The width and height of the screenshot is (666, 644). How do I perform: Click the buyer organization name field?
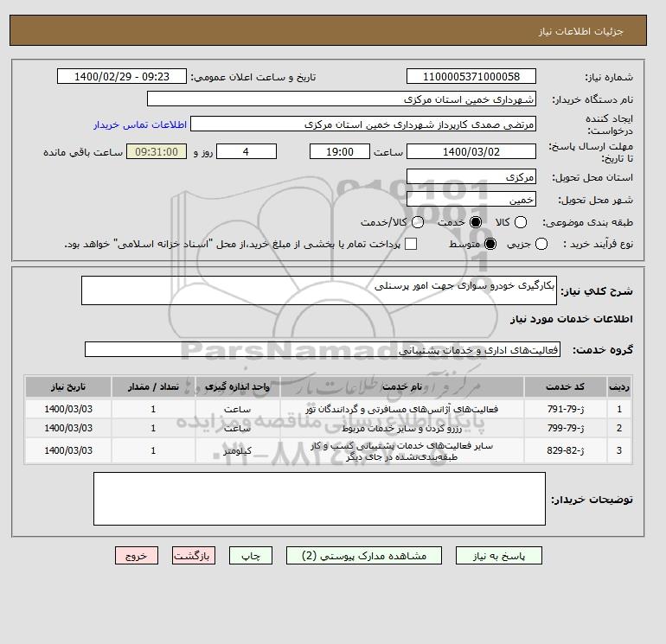point(342,99)
